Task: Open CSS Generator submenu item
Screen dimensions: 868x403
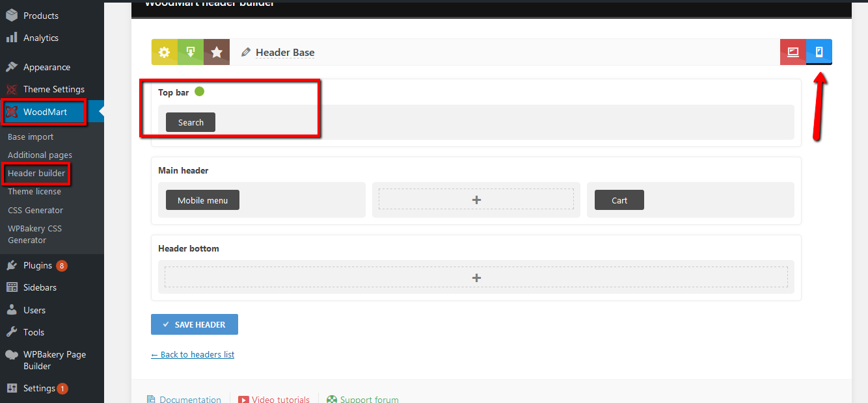Action: coord(36,210)
